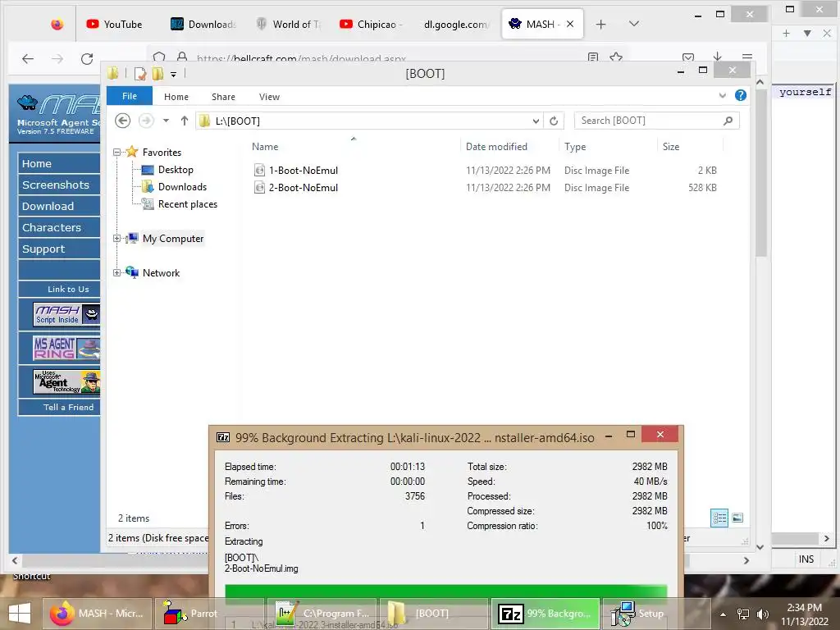Show hidden system tray icons
The image size is (840, 630).
point(723,614)
